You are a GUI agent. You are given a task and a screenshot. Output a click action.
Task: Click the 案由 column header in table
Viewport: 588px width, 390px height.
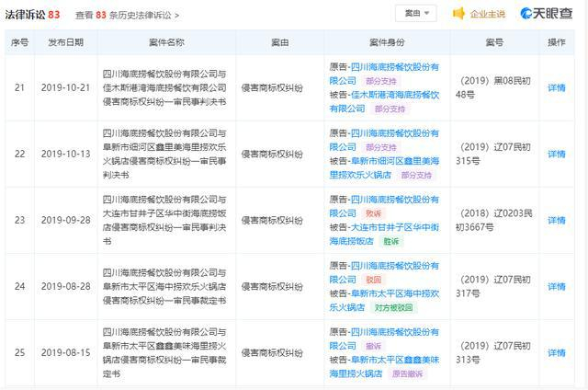point(279,42)
